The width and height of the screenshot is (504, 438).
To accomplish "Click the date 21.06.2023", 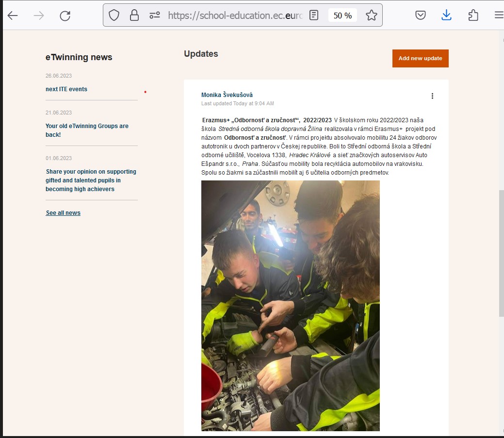I will (59, 113).
